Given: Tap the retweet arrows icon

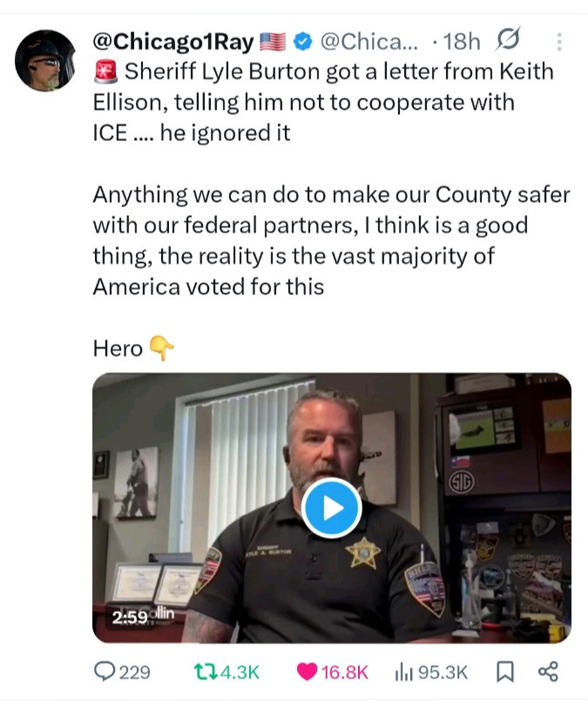Looking at the screenshot, I should 206,672.
